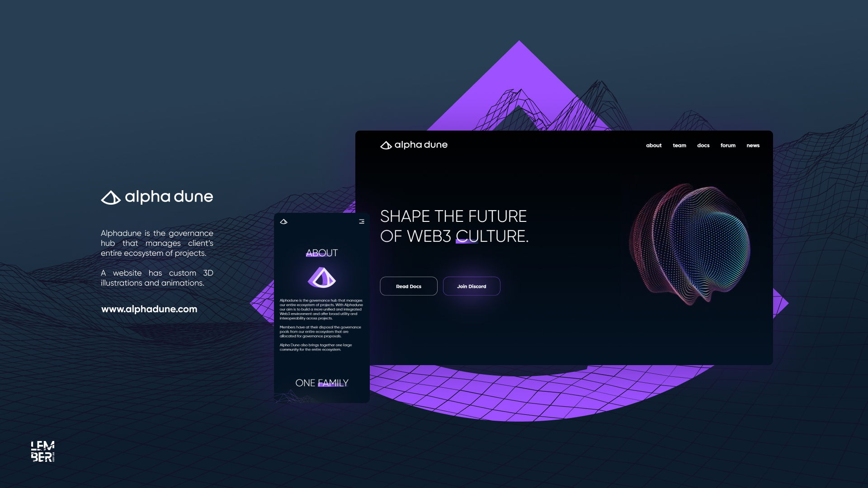Click the 3D dotted sphere illustration
The height and width of the screenshot is (488, 868).
pyautogui.click(x=690, y=244)
